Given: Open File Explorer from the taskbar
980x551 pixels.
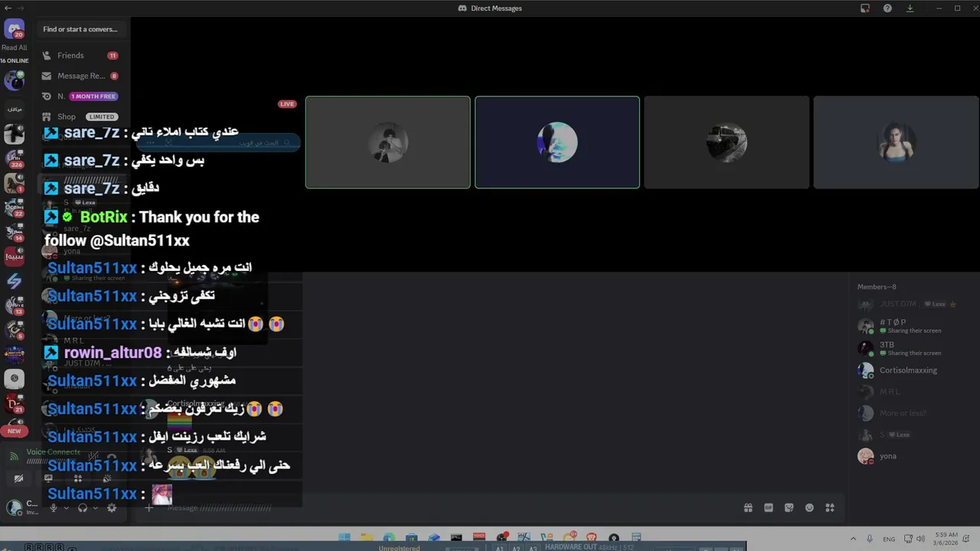Looking at the screenshot, I should click(367, 538).
